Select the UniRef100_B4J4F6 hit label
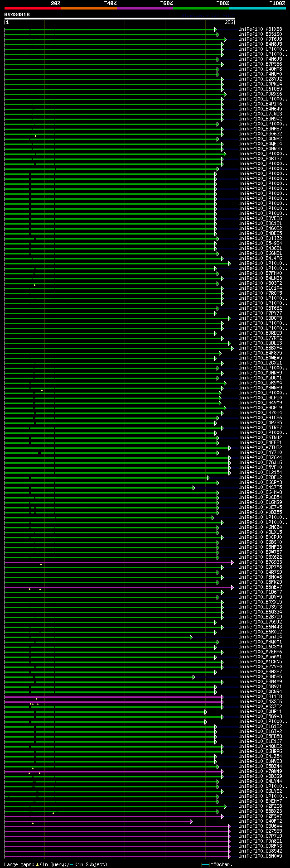Viewport: 290px width, 868px height. [260, 259]
